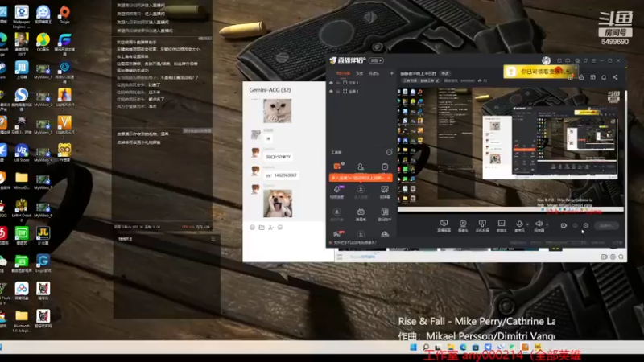Viewport: 644px width, 362px height.
Task: Open the MyVideo_3 file on the desktop
Action: [x=43, y=126]
